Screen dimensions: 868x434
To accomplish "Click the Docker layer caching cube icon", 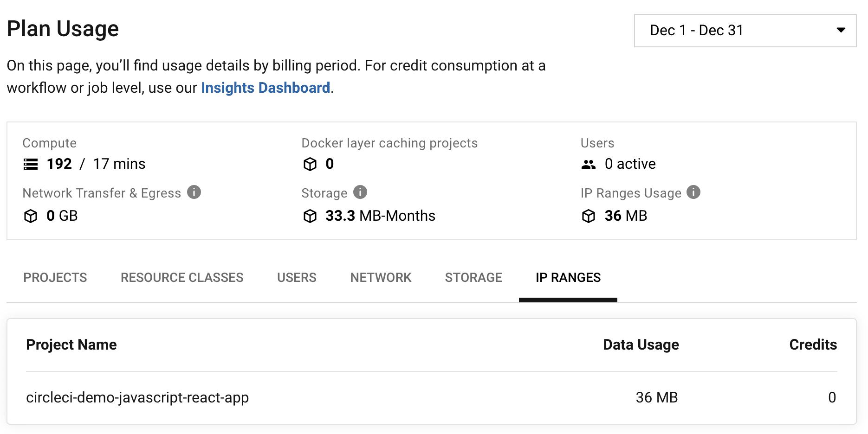I will 310,164.
